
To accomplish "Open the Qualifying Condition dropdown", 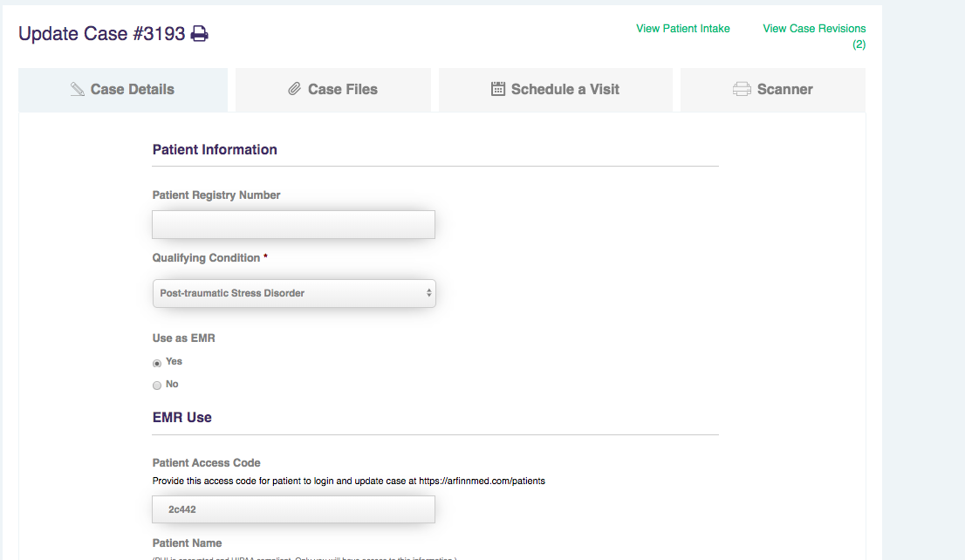I will click(x=293, y=294).
